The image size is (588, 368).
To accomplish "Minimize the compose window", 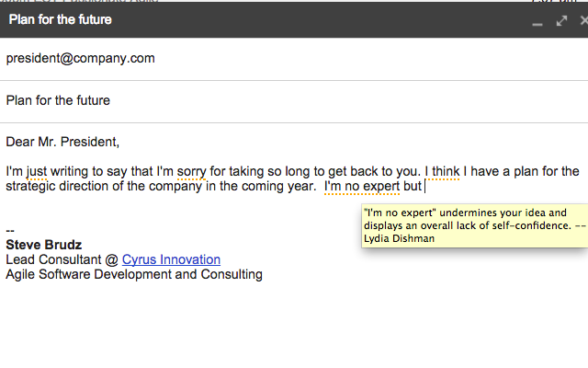I will [538, 20].
